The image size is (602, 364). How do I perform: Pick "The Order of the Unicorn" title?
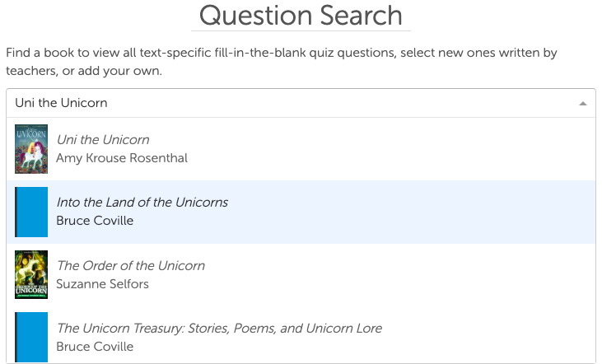(130, 266)
